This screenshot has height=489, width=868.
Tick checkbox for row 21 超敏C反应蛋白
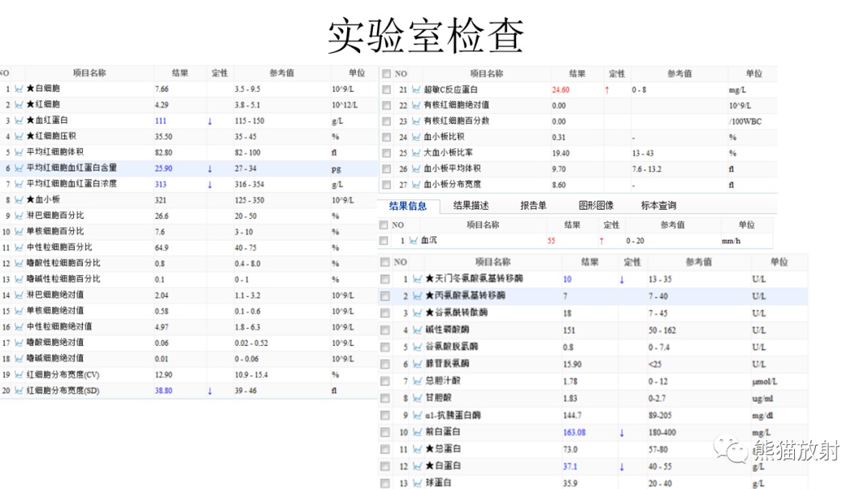[x=387, y=89]
